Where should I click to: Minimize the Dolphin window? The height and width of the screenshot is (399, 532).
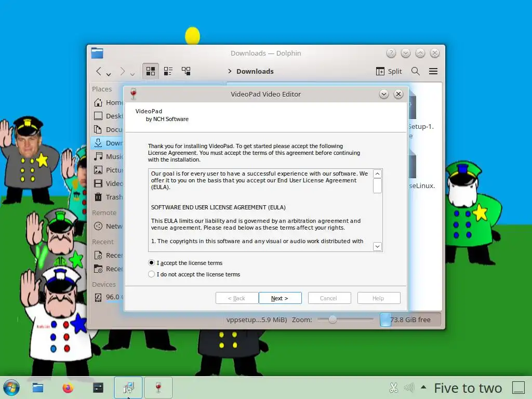point(405,54)
